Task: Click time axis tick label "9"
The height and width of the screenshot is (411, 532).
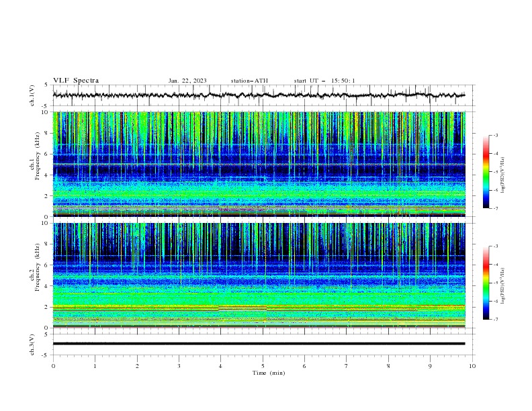Action: pos(430,366)
